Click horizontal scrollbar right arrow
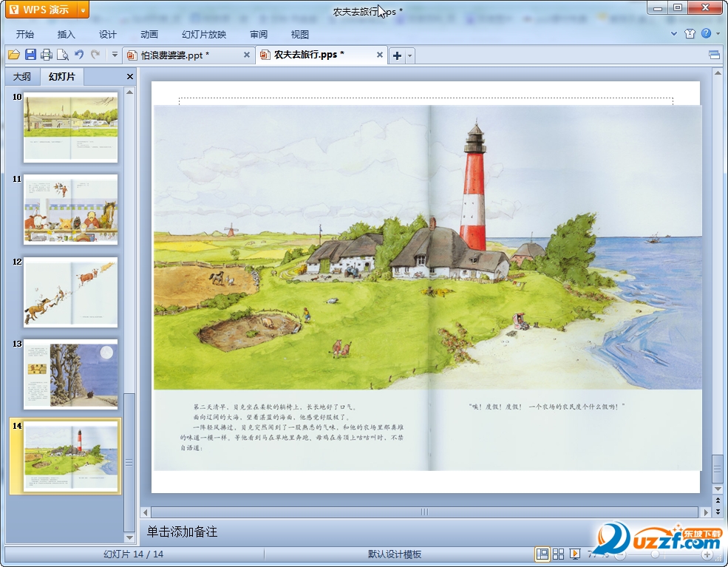The width and height of the screenshot is (728, 567). click(x=706, y=512)
